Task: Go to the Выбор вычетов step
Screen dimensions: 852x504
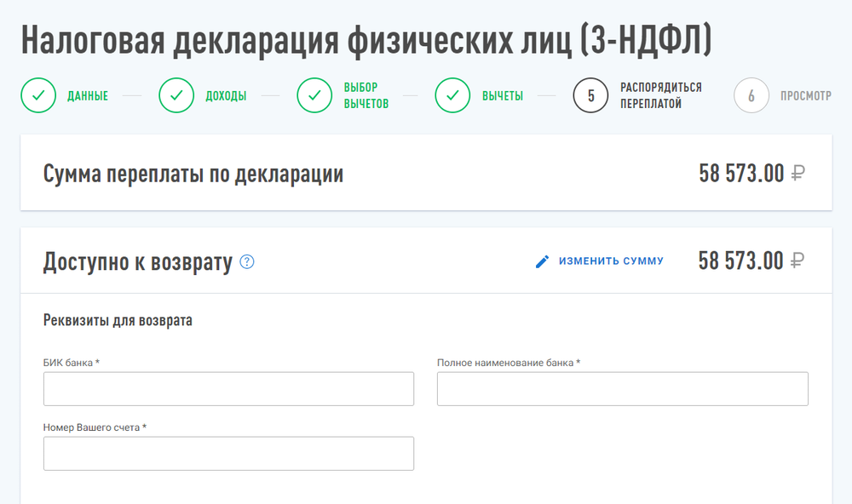Action: [x=366, y=95]
